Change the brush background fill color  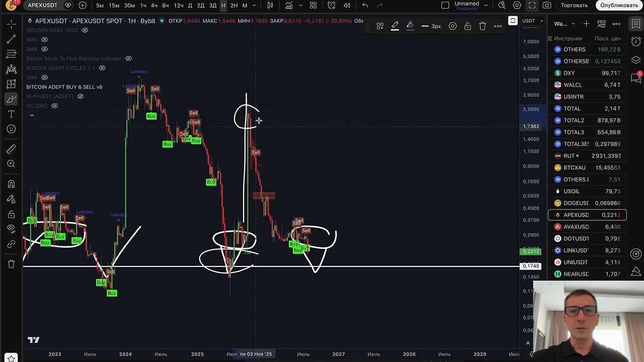pyautogui.click(x=410, y=26)
